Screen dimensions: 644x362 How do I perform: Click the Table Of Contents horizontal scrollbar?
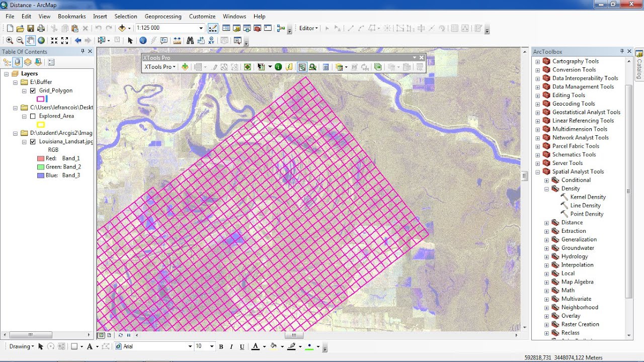31,335
